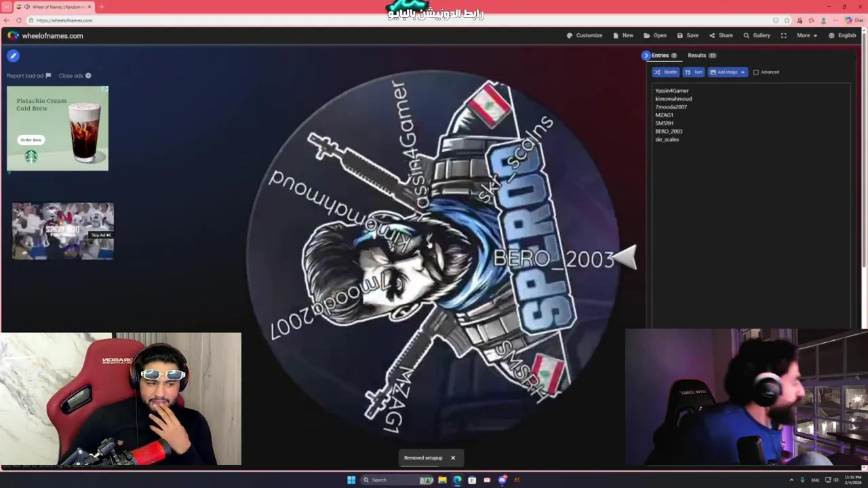Click entry kimomahmoud in the list
Screen dimensions: 868x488
[x=673, y=99]
